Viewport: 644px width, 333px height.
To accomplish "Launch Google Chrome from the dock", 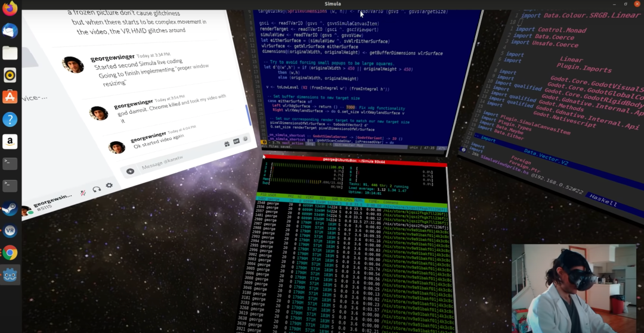I will [x=10, y=253].
